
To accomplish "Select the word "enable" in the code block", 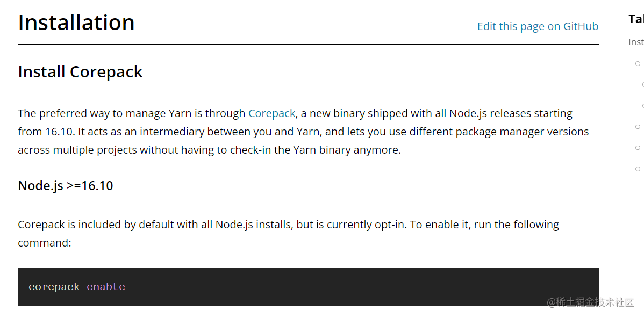I will coord(105,286).
